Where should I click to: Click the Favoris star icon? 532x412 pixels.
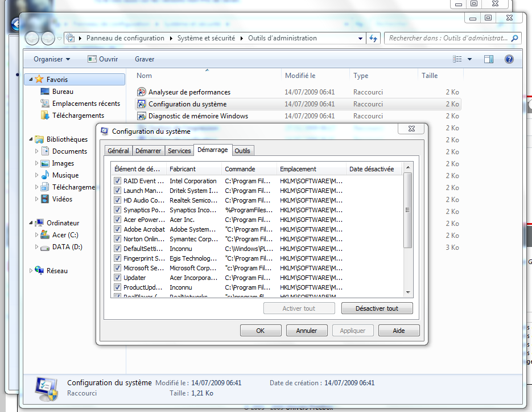point(39,79)
